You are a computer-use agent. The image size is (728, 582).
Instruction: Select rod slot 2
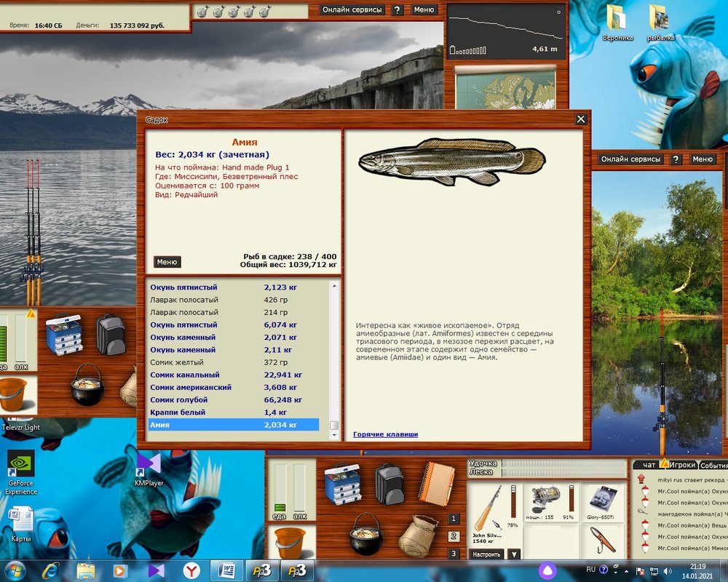click(454, 536)
